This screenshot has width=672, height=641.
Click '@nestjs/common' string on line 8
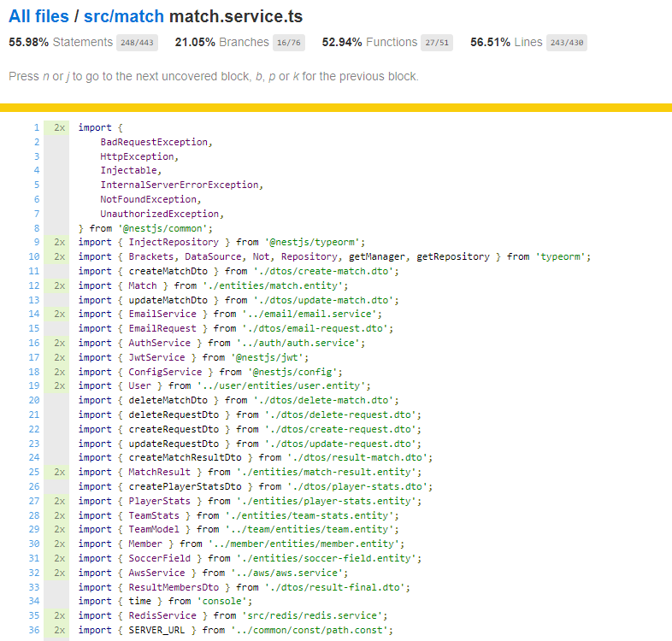coord(162,228)
